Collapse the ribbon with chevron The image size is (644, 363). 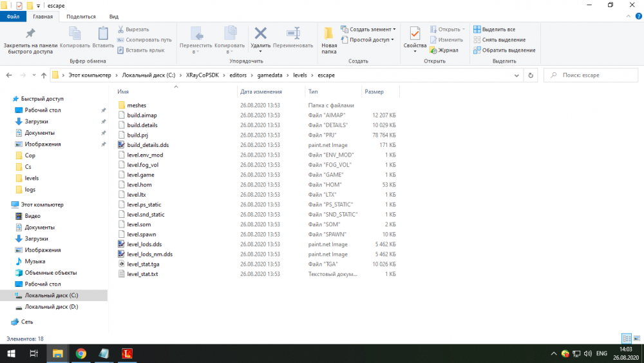tap(628, 17)
